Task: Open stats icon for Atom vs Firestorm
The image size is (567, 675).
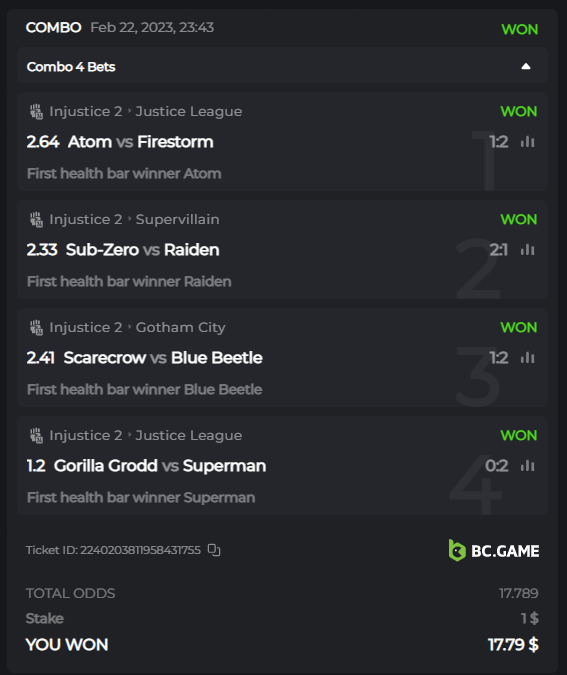Action: 527,142
